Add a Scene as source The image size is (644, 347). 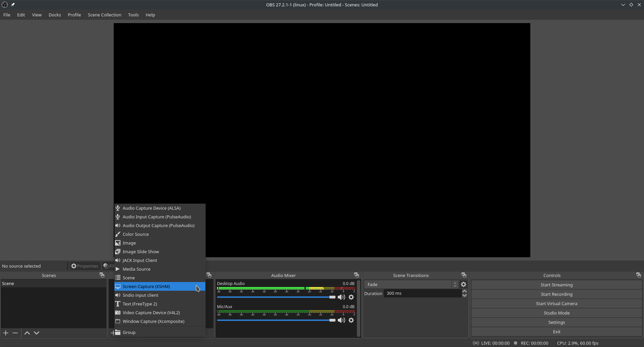(160, 278)
